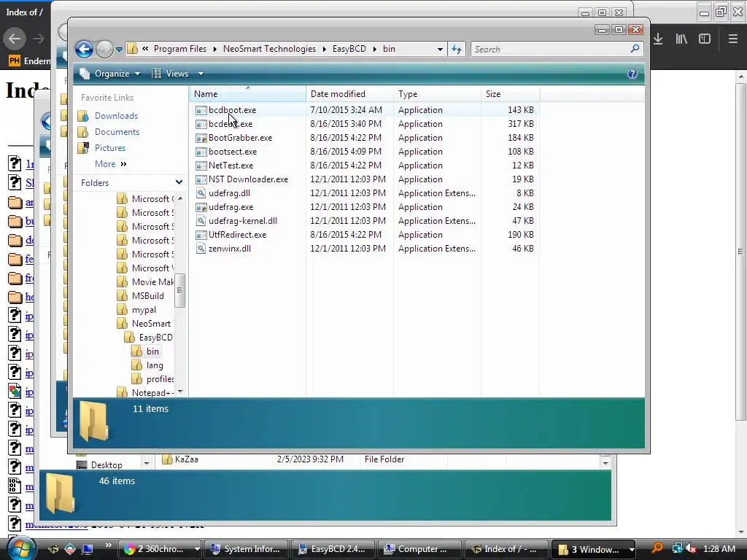Open the 3 Windows Explorer taskbar group
Image resolution: width=747 pixels, height=560 pixels.
594,549
